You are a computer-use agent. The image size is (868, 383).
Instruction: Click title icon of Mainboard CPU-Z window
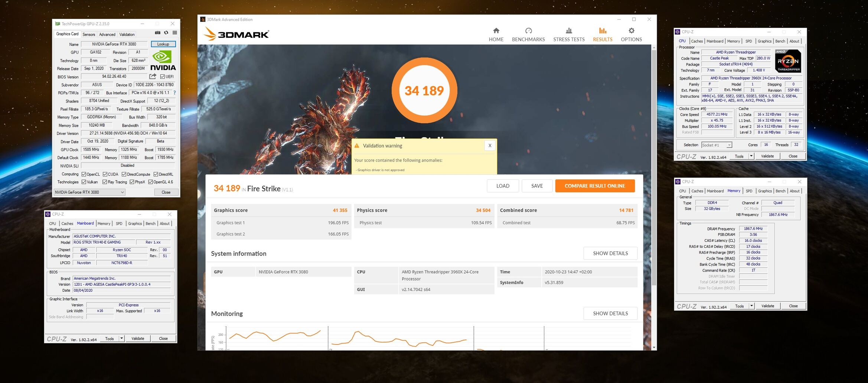[x=48, y=214]
